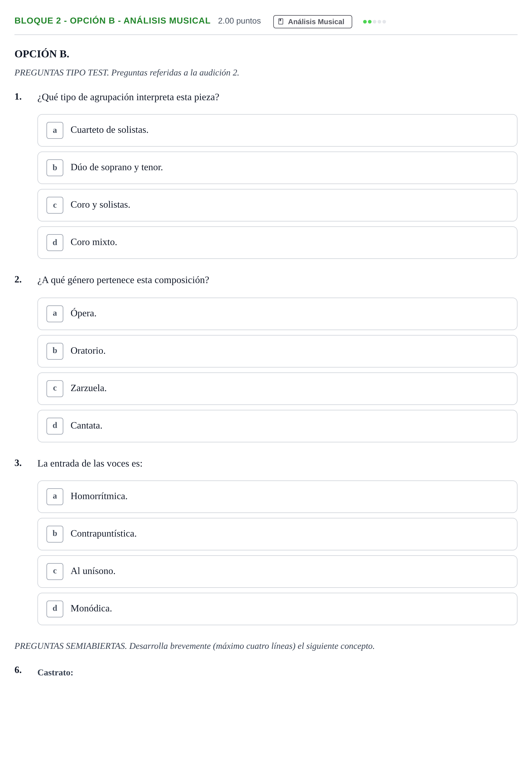Click the Bloque 2 Opción B heading
This screenshot has width=532, height=784.
112,21
